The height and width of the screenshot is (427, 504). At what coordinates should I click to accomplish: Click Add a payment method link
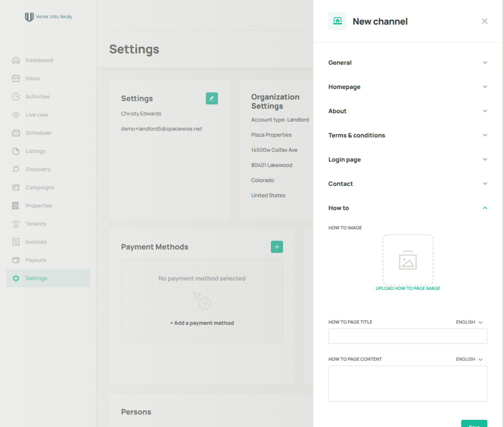[202, 323]
